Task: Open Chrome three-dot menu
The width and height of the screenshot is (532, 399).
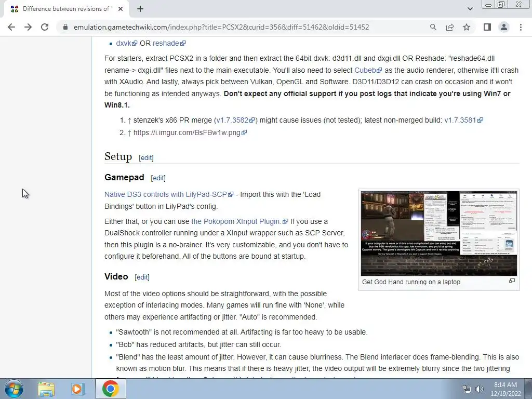Action: click(x=521, y=27)
